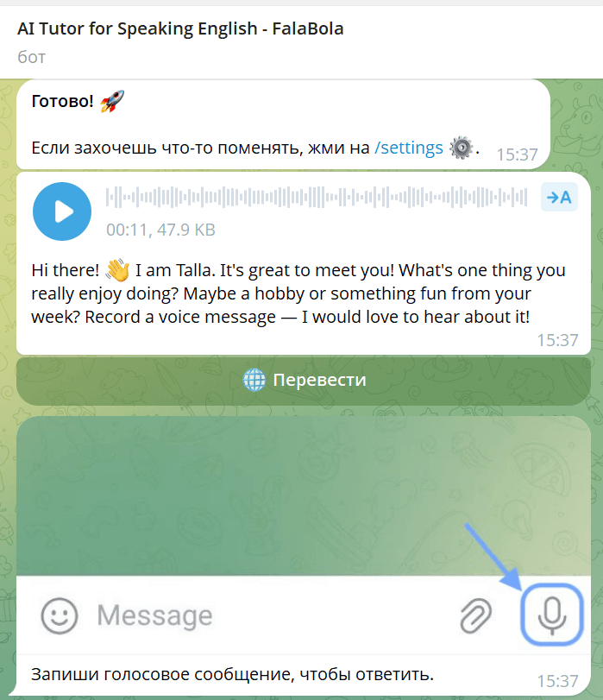The width and height of the screenshot is (603, 700).
Task: Open the /settings command link
Action: pyautogui.click(x=408, y=148)
